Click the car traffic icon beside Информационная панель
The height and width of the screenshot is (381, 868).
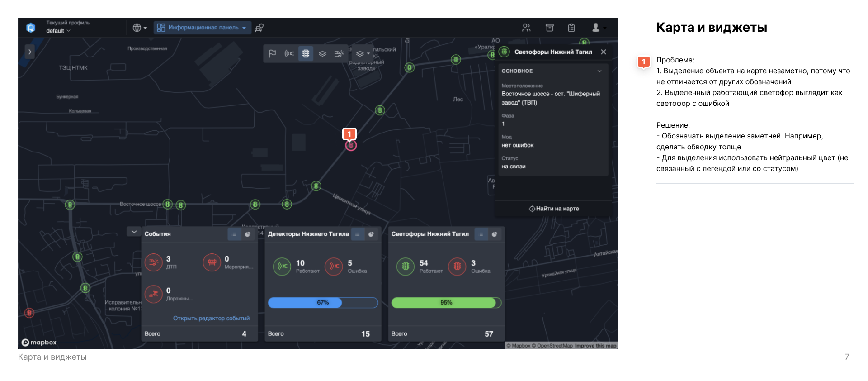[259, 28]
